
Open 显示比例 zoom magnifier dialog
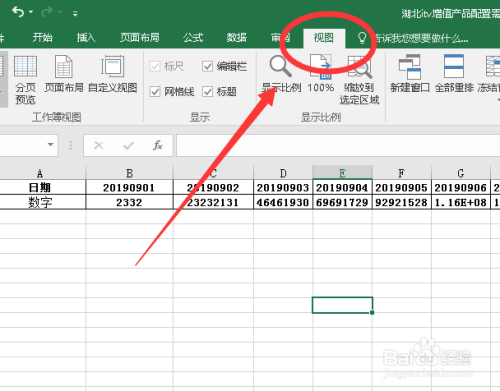[x=281, y=74]
